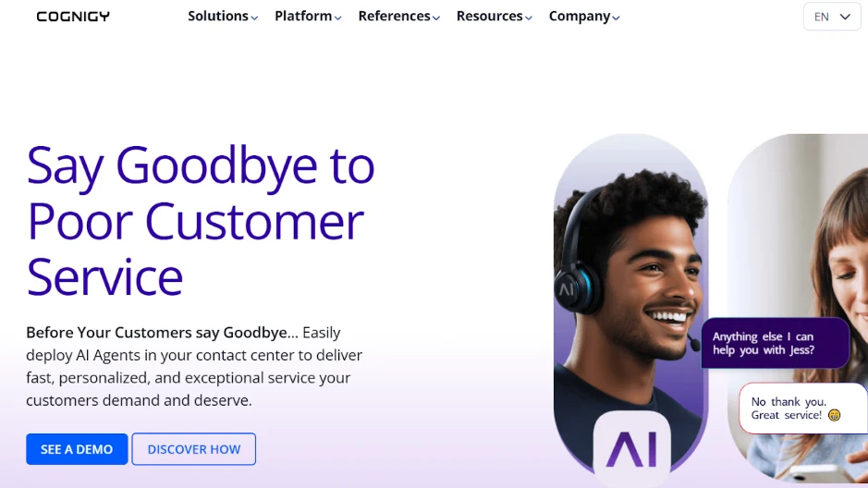This screenshot has width=868, height=488.
Task: Click the chevron beside Platform
Action: [x=337, y=18]
